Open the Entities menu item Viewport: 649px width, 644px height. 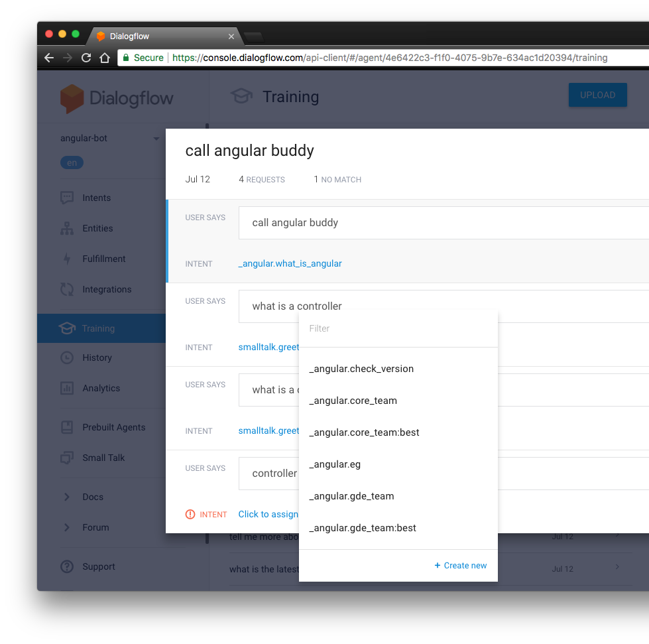click(97, 229)
